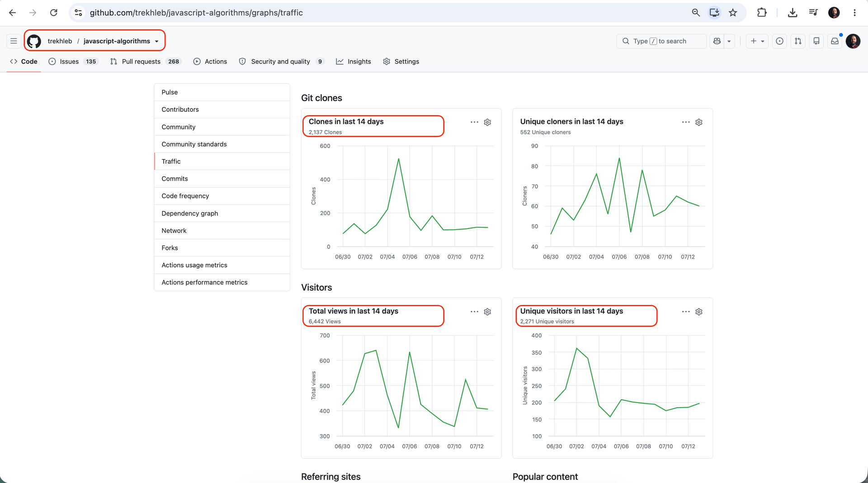The width and height of the screenshot is (868, 483).
Task: Open the Copilot chat icon
Action: tap(717, 41)
